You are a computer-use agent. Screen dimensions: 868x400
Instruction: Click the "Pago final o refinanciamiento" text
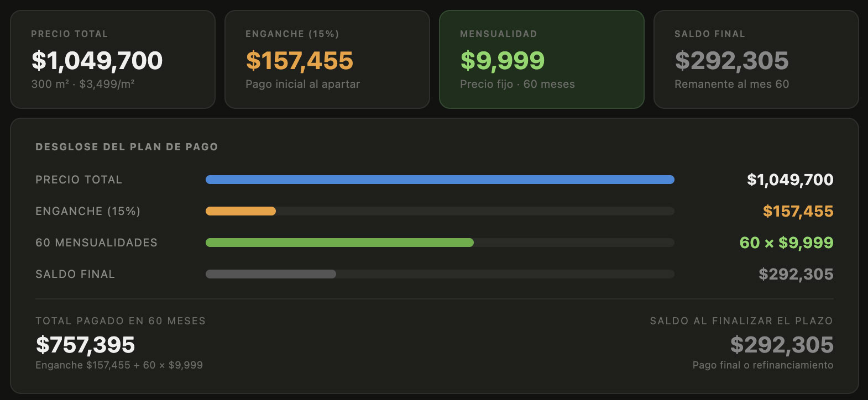[x=762, y=365]
